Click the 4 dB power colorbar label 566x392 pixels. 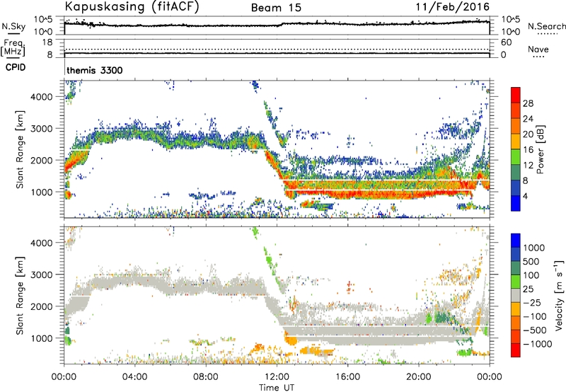[x=526, y=196]
